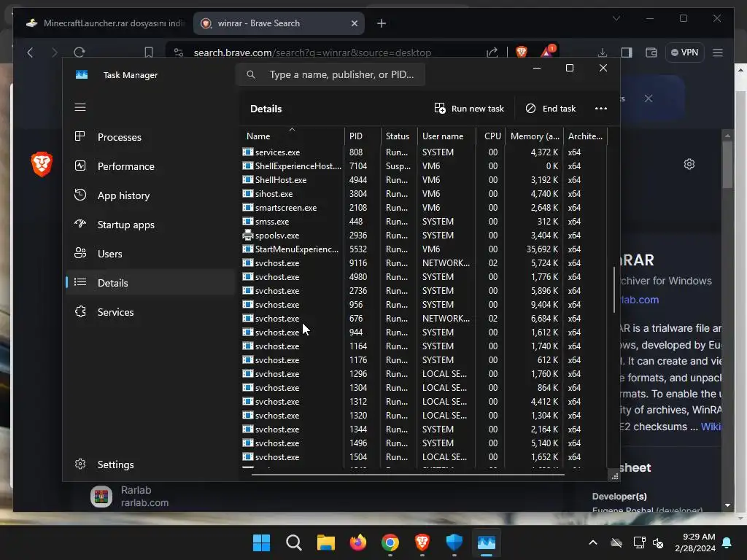The width and height of the screenshot is (747, 560).
Task: Open Windows taskbar Search
Action: click(293, 542)
